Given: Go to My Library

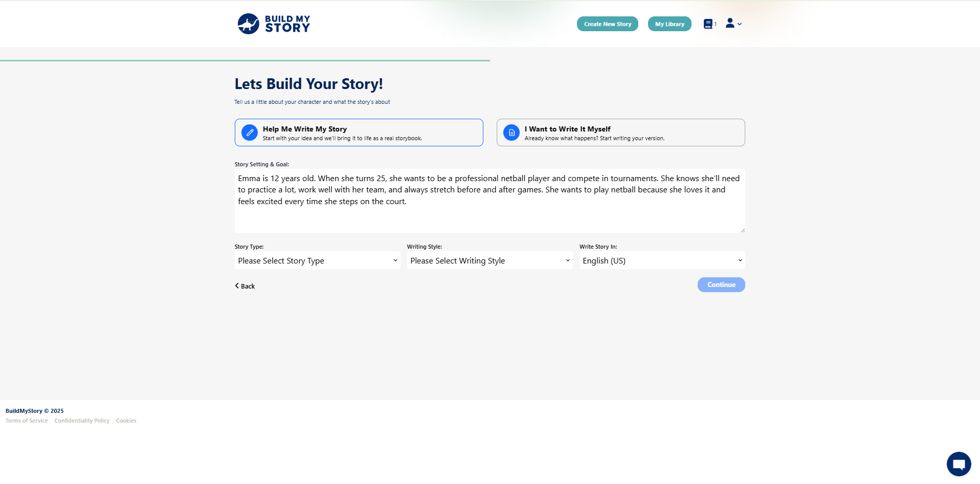Looking at the screenshot, I should click(x=669, y=24).
